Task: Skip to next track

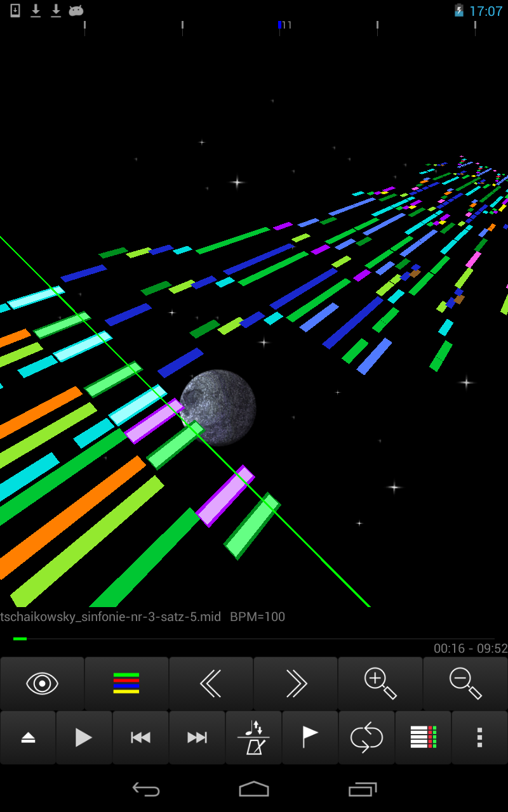Action: click(x=197, y=737)
